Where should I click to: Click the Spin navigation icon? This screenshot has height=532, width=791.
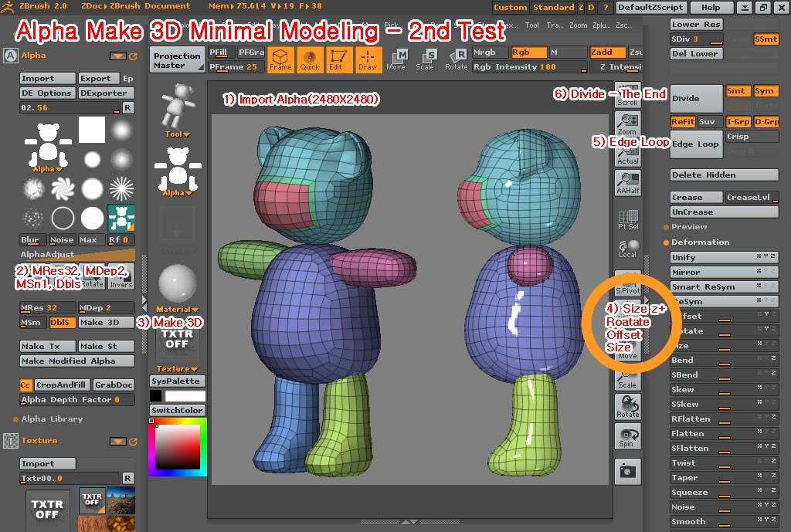click(627, 437)
